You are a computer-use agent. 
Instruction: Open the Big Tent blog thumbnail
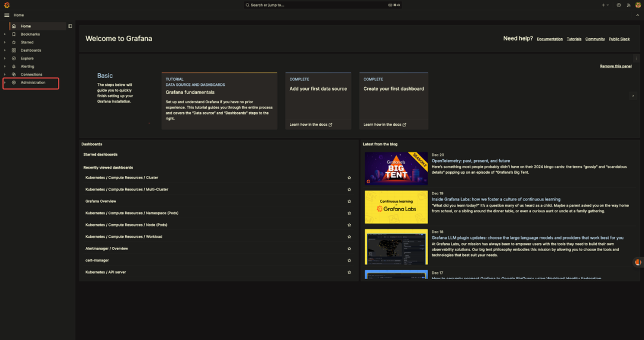click(396, 168)
